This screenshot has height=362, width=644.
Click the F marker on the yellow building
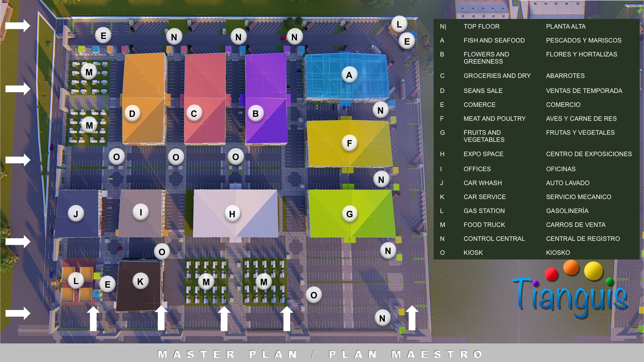click(x=350, y=143)
